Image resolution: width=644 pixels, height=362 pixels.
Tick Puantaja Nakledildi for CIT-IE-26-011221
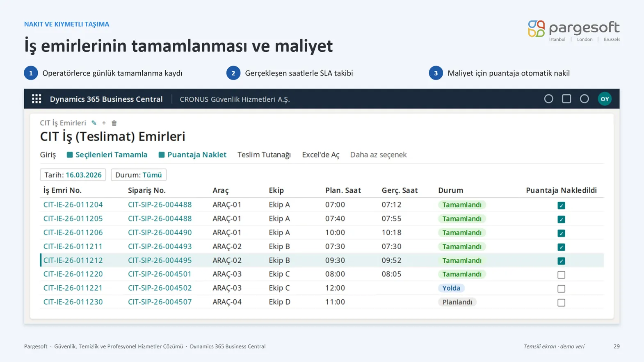pos(561,289)
